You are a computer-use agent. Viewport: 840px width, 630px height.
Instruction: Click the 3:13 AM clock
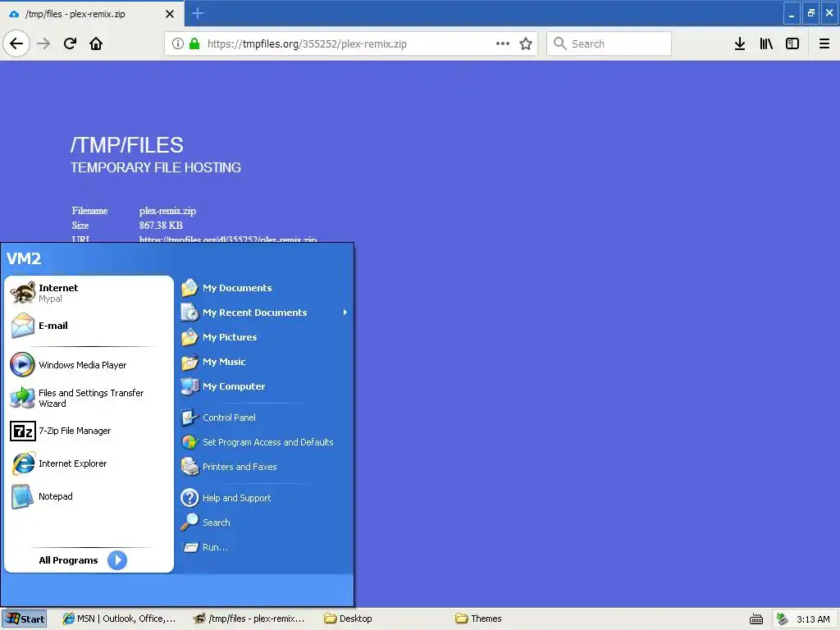[813, 619]
